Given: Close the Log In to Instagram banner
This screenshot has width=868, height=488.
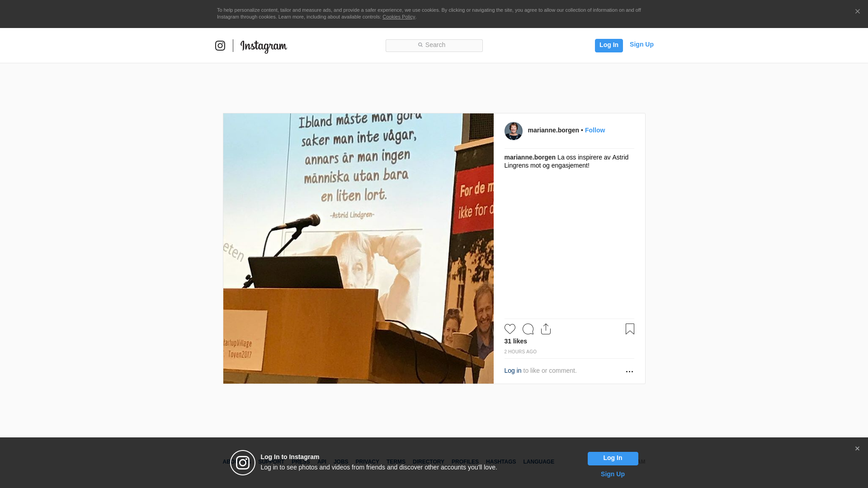Looking at the screenshot, I should coord(857,449).
